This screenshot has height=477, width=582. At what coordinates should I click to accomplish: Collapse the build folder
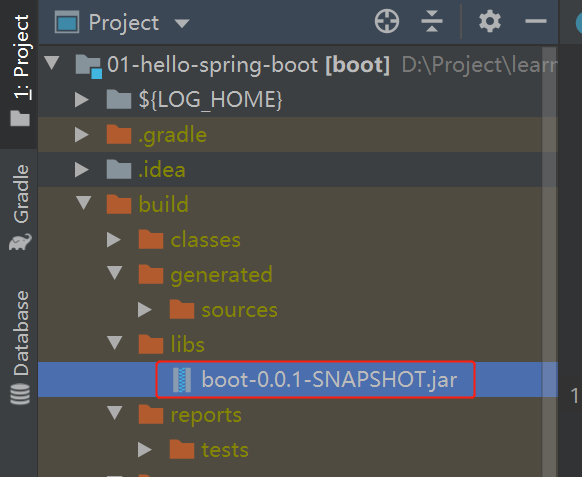click(84, 203)
